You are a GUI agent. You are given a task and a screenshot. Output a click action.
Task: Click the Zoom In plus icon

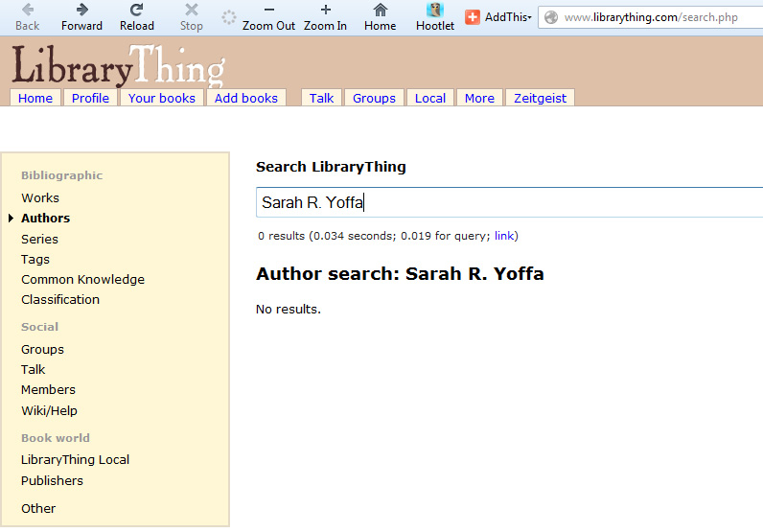click(326, 10)
